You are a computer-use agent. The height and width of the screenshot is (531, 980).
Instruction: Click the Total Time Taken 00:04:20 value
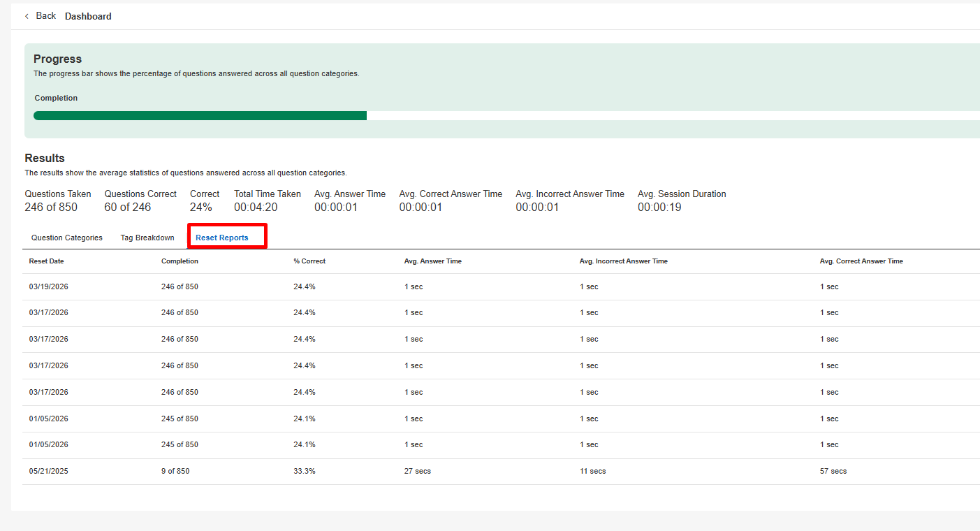(x=256, y=208)
